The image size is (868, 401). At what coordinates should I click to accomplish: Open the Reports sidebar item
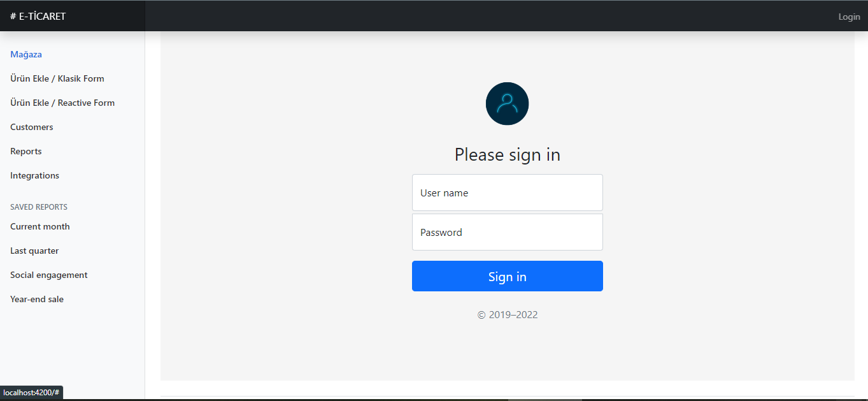click(x=26, y=151)
